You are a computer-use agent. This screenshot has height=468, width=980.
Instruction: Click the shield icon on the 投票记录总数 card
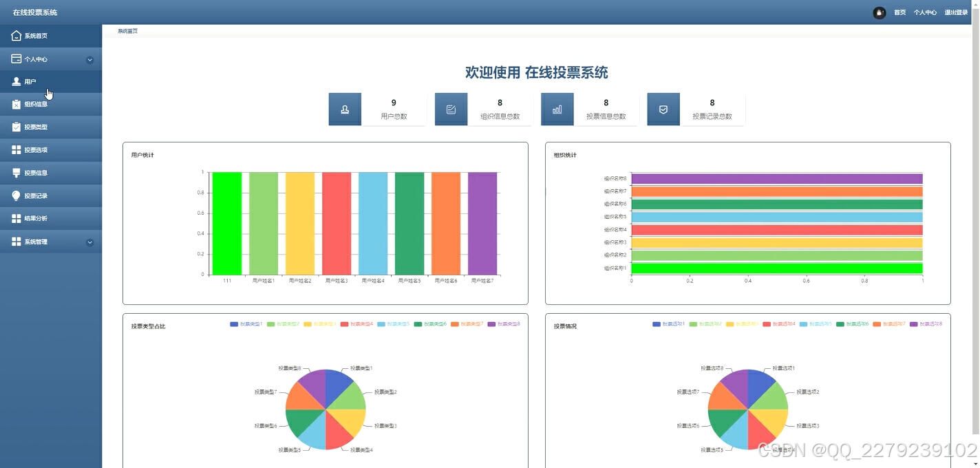[663, 109]
